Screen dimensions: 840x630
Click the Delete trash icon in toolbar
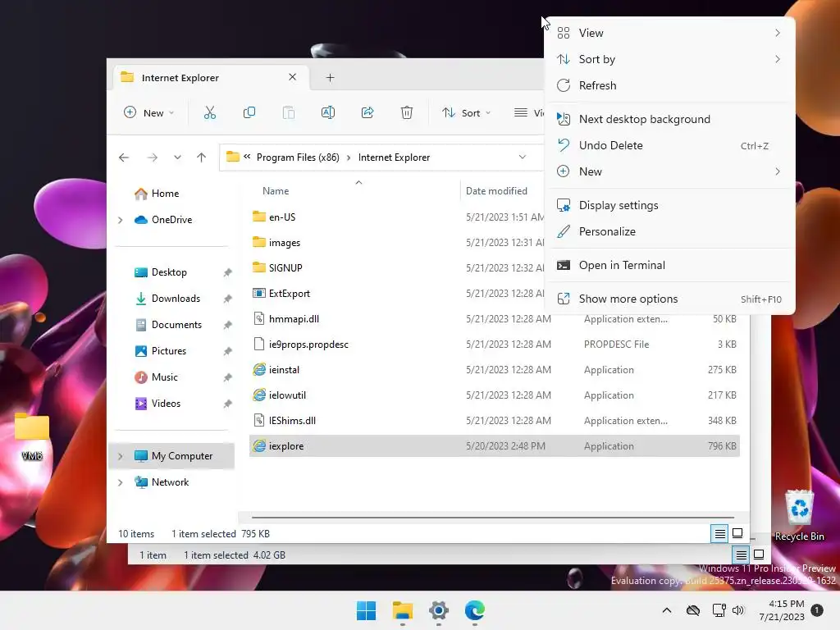pos(407,112)
